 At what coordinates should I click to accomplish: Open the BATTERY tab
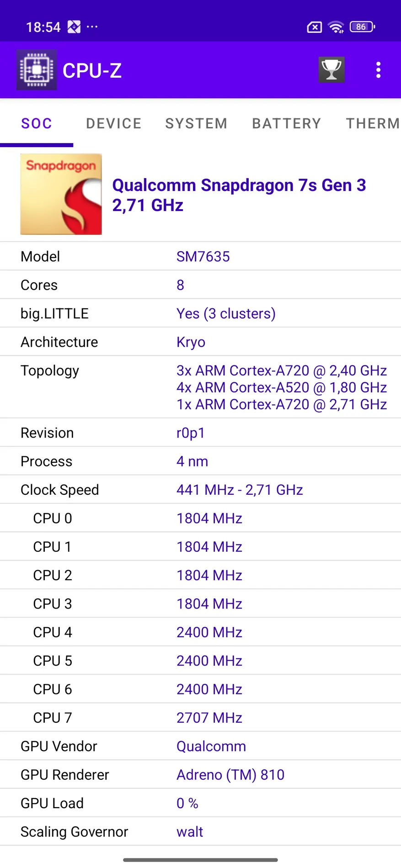pos(287,123)
